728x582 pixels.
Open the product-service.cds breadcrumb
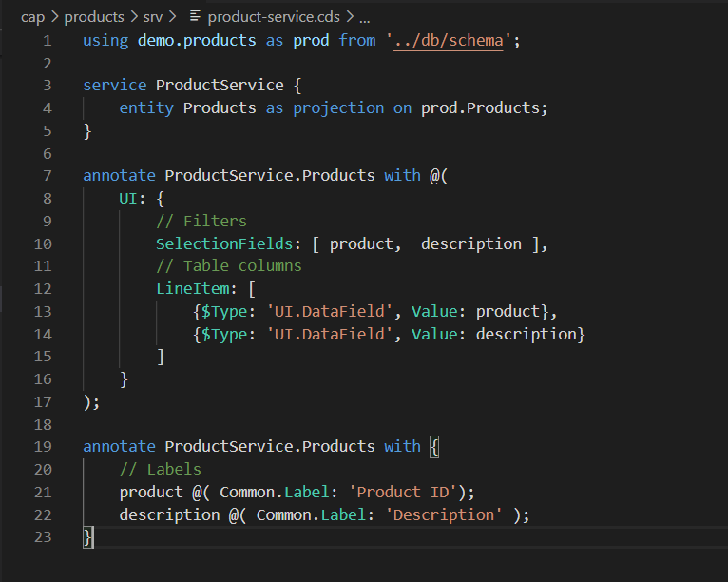[274, 17]
